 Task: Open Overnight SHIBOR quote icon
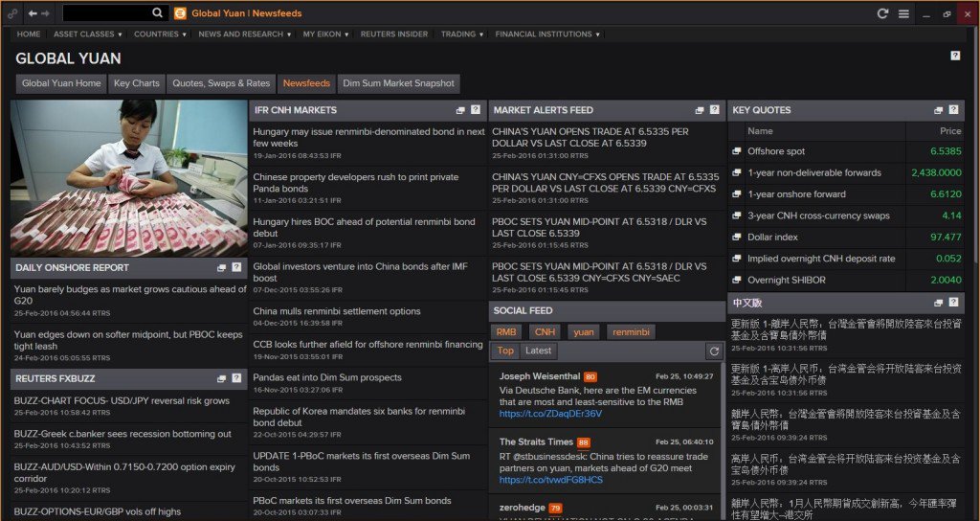coord(737,281)
